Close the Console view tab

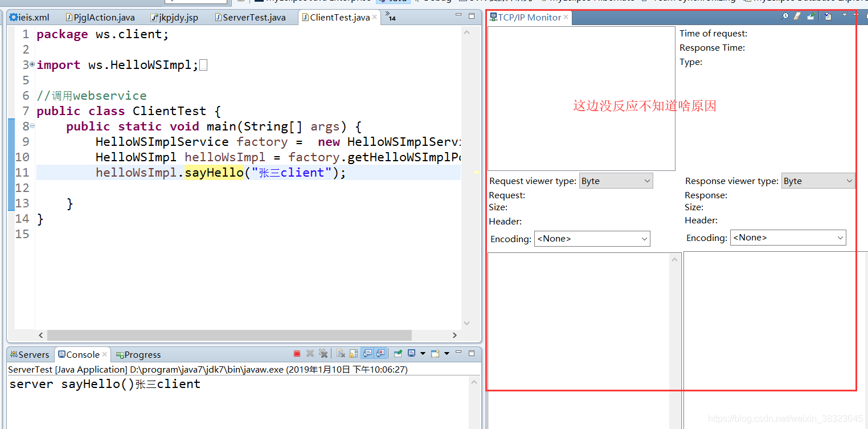tap(104, 354)
